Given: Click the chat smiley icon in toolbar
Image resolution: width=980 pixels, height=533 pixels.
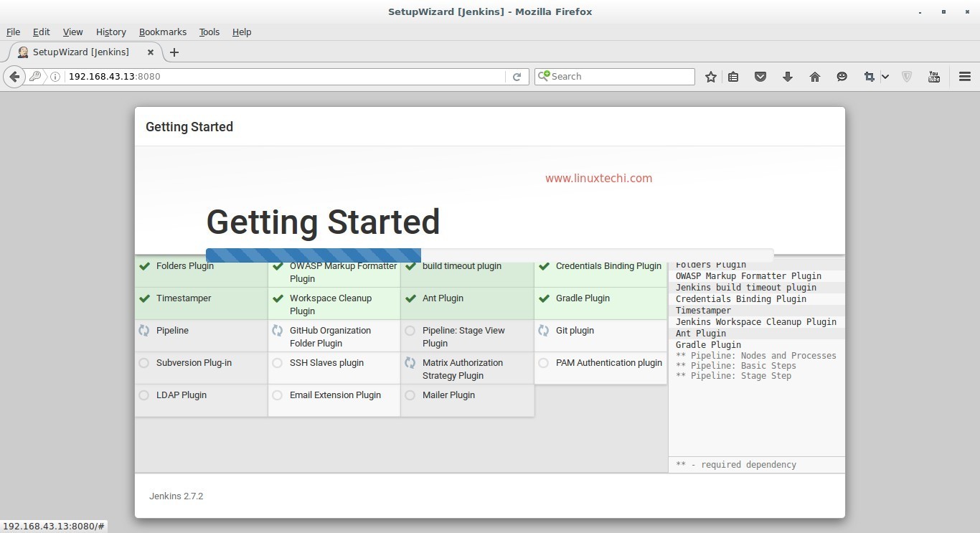Looking at the screenshot, I should (x=842, y=76).
